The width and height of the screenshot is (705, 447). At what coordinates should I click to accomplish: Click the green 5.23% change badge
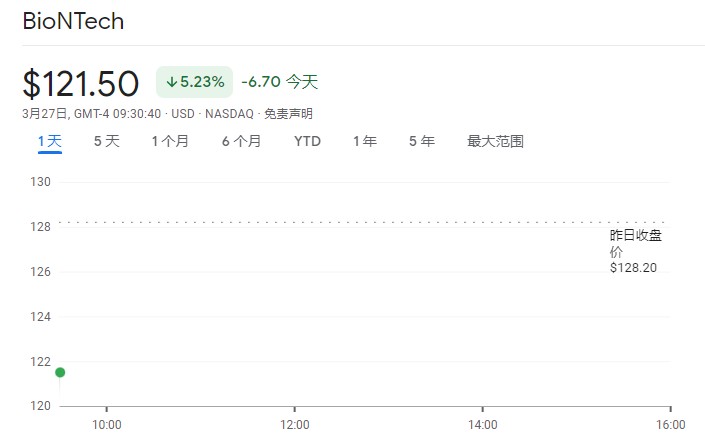194,82
